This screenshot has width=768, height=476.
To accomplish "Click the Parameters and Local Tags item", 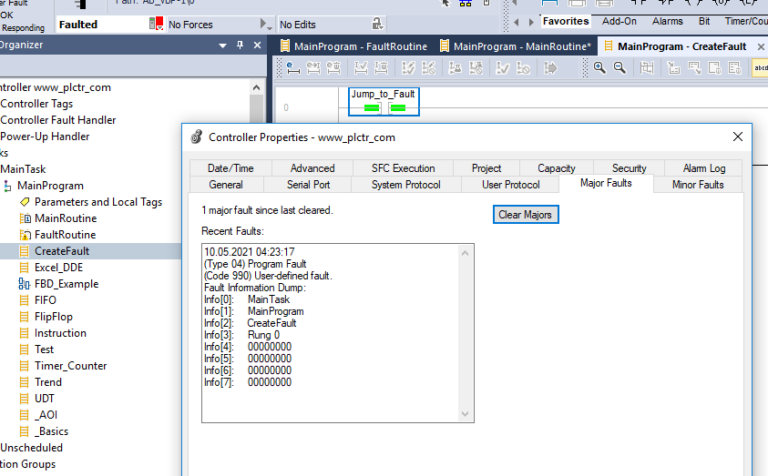I will (98, 202).
